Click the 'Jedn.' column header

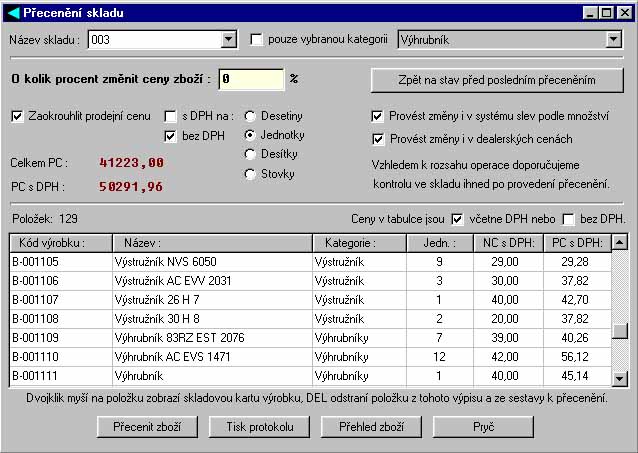click(440, 243)
